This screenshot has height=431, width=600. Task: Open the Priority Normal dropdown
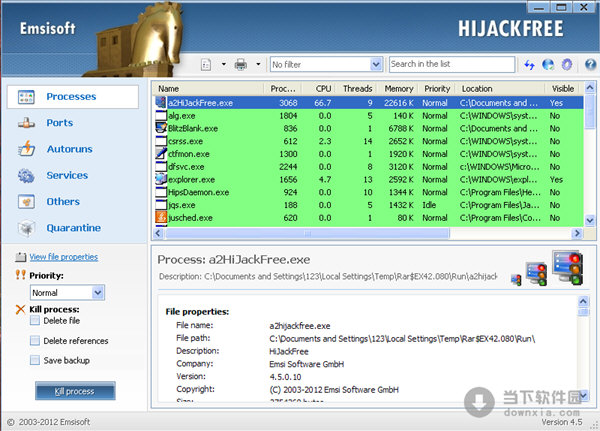coord(67,293)
